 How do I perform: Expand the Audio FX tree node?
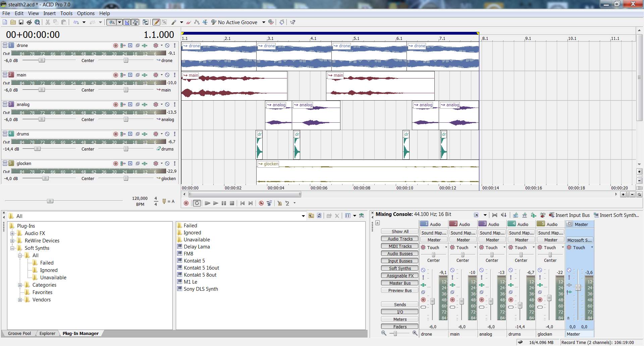coord(12,233)
